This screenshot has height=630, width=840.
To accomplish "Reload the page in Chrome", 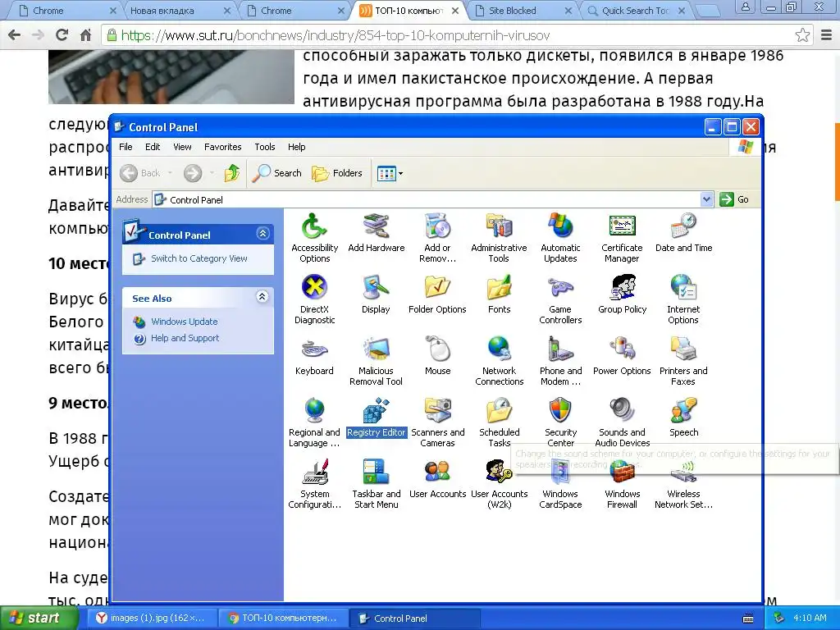I will pyautogui.click(x=62, y=35).
